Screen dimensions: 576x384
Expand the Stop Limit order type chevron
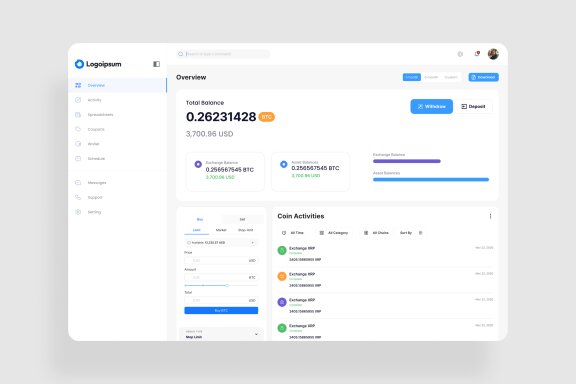pyautogui.click(x=256, y=334)
